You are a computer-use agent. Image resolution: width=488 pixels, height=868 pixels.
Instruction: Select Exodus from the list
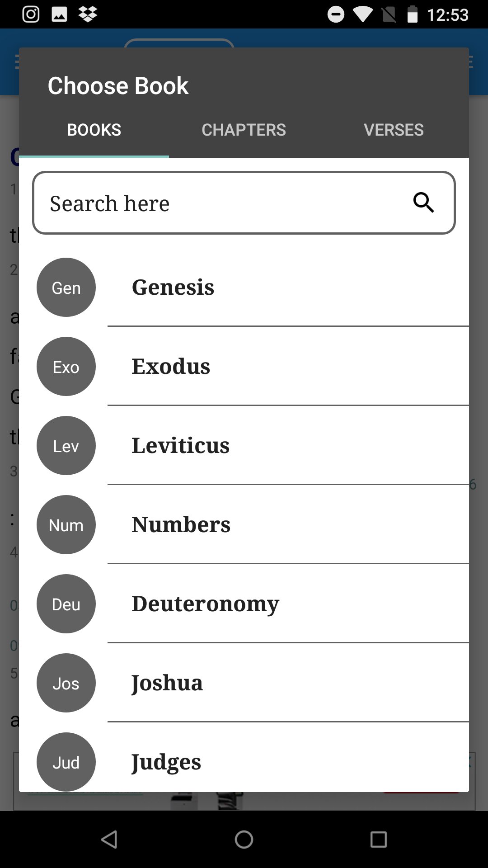pyautogui.click(x=171, y=367)
